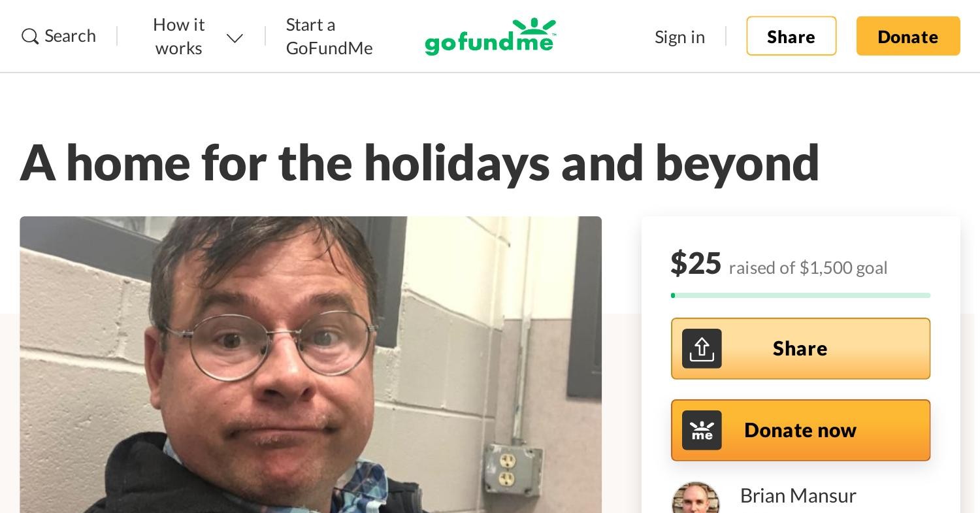The width and height of the screenshot is (980, 513).
Task: Click the green fundraising progress bar
Action: (x=800, y=295)
